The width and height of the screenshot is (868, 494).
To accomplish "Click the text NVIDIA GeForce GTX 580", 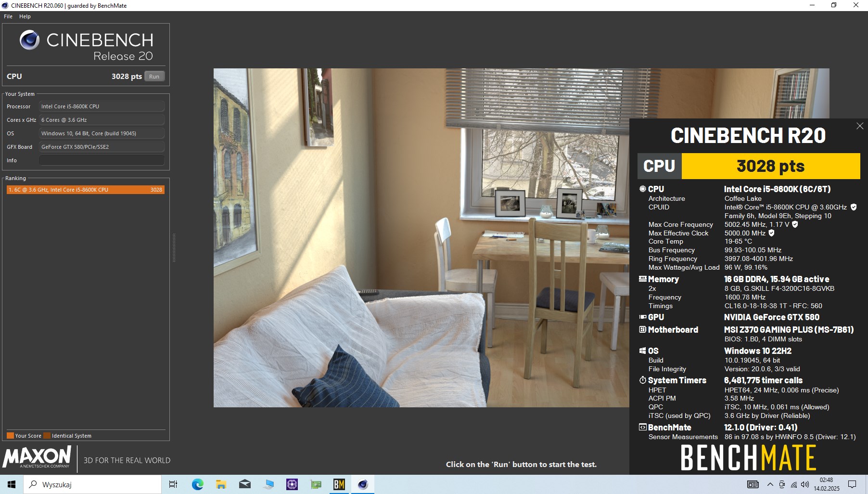I will pos(772,317).
